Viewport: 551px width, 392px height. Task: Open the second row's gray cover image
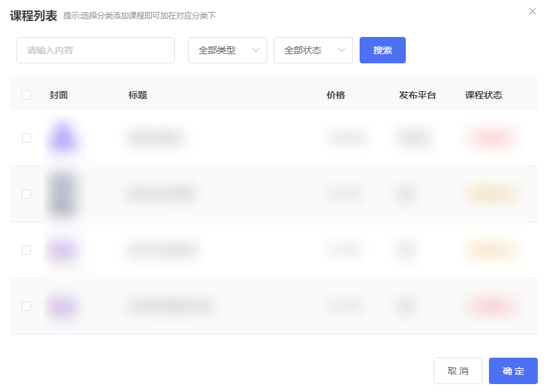pyautogui.click(x=63, y=194)
